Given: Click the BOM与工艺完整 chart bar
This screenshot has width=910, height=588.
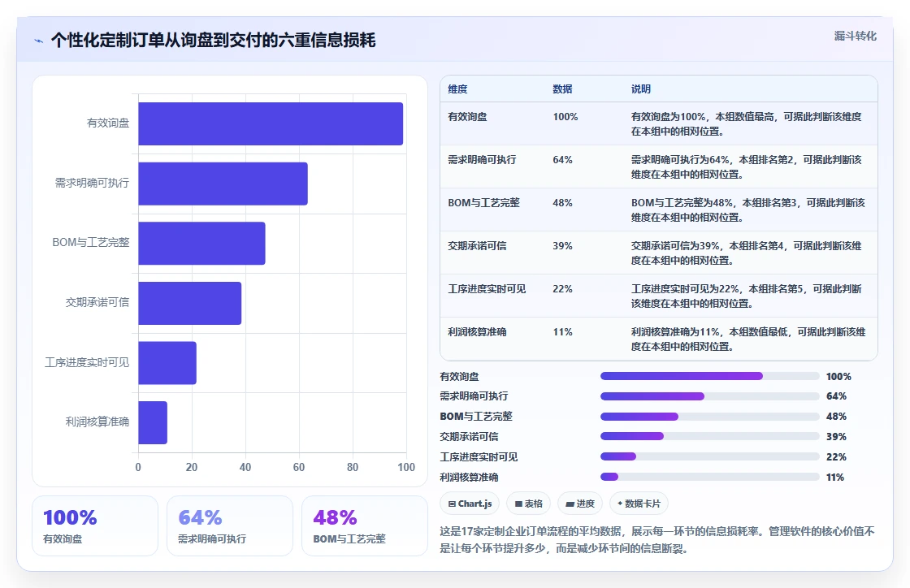Looking at the screenshot, I should coord(201,243).
